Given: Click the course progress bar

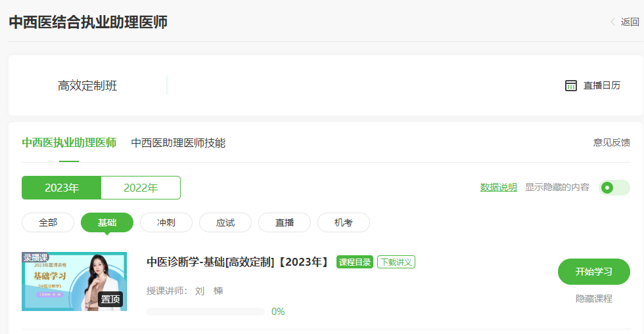Looking at the screenshot, I should (x=205, y=312).
